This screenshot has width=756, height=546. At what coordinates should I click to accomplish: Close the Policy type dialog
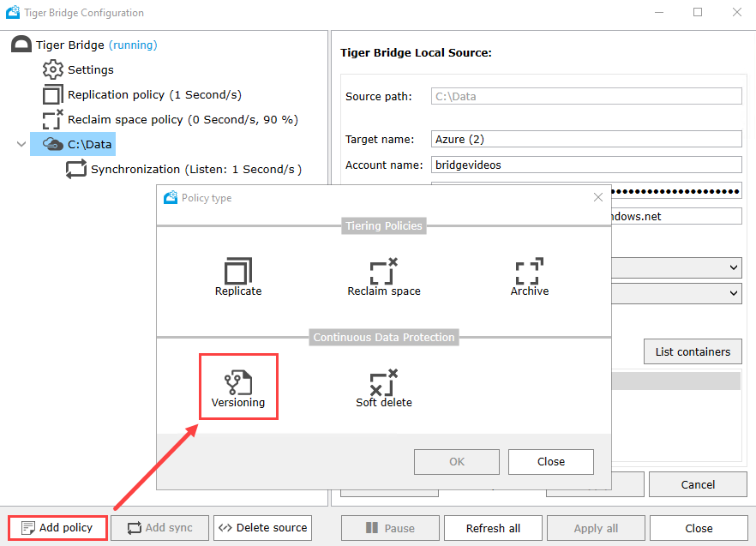point(550,461)
